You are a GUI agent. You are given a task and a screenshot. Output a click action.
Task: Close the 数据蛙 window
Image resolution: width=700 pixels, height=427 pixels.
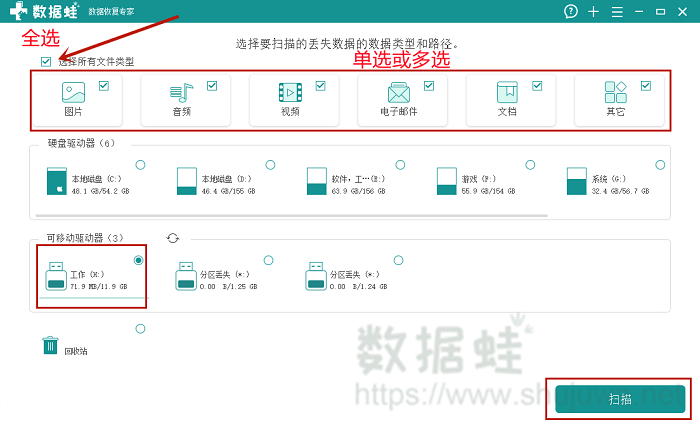[683, 12]
